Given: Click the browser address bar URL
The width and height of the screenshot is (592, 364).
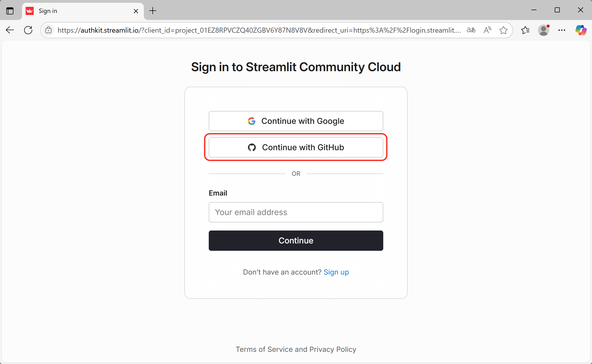Looking at the screenshot, I should [x=259, y=30].
